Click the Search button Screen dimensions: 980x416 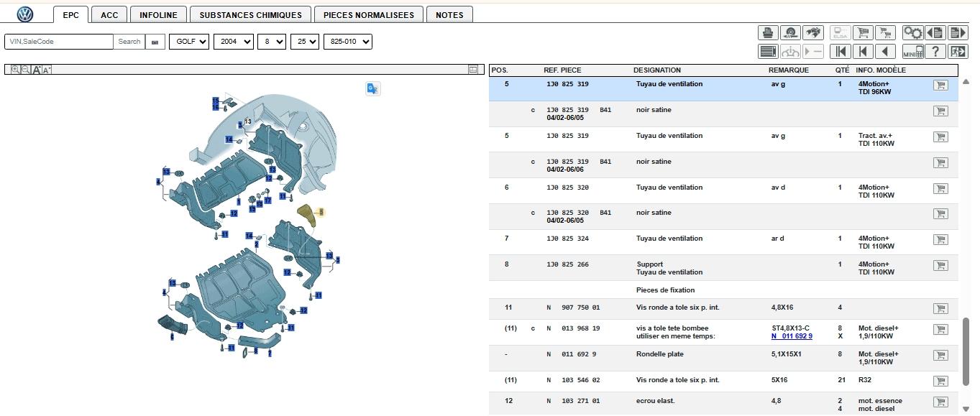coord(129,42)
